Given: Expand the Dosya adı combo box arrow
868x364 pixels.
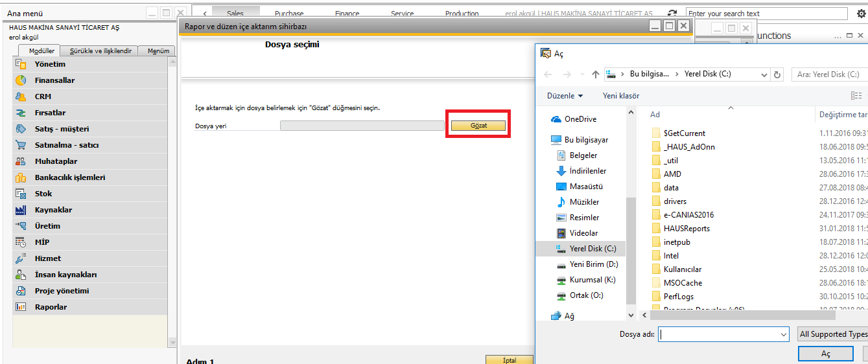Looking at the screenshot, I should pyautogui.click(x=783, y=334).
